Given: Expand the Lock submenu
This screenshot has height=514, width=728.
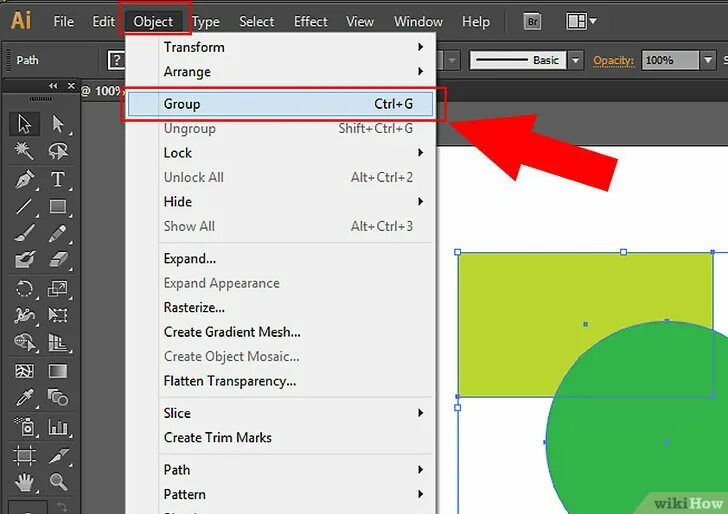Looking at the screenshot, I should pyautogui.click(x=280, y=153).
